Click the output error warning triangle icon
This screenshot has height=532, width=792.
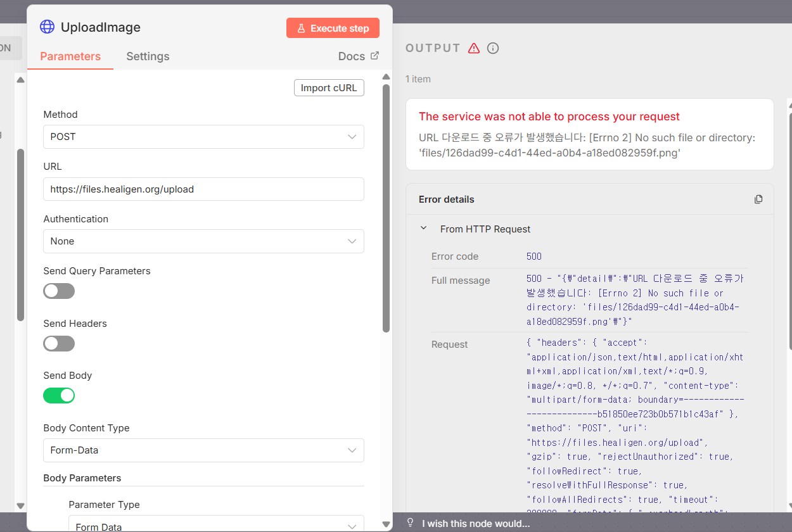pyautogui.click(x=473, y=48)
